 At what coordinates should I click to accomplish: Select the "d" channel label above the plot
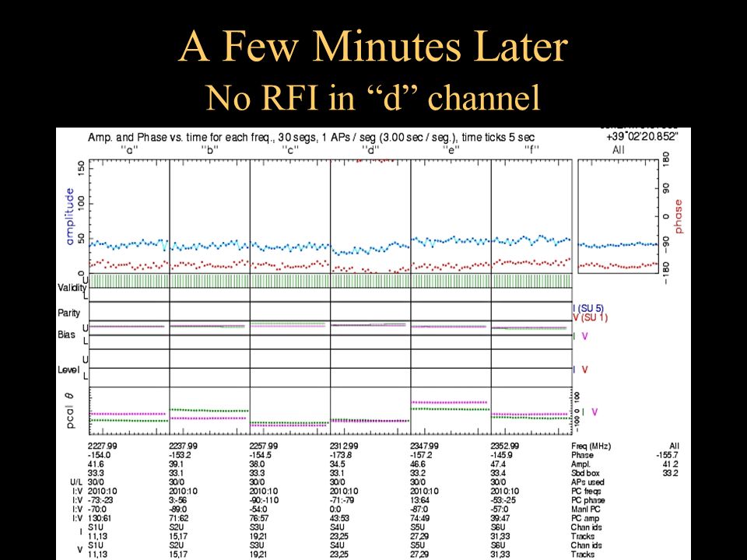(370, 149)
